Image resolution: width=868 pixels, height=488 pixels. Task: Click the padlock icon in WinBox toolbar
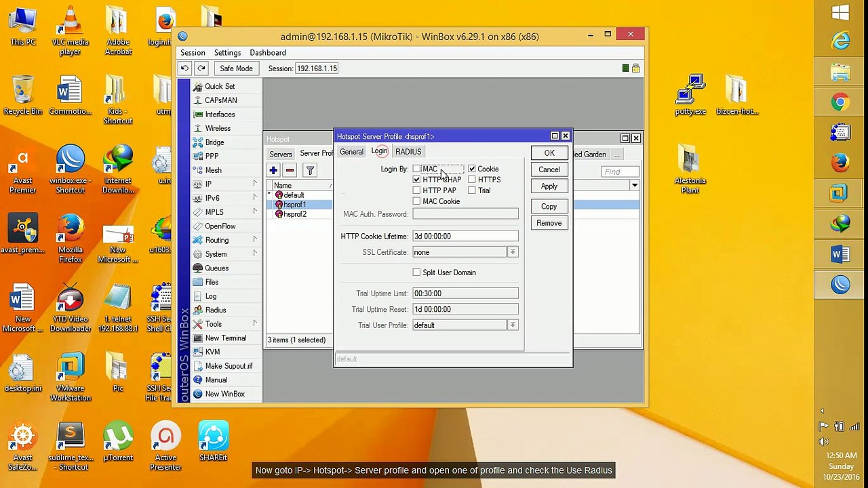[x=635, y=68]
